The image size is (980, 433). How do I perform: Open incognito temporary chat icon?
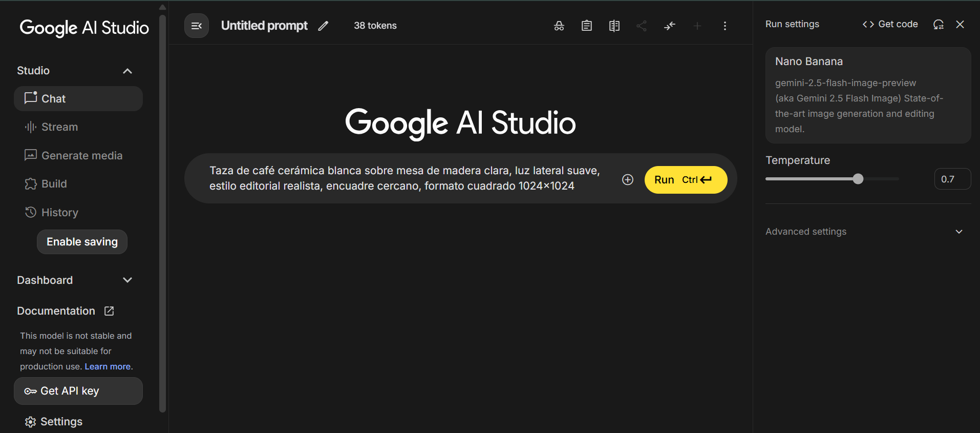(559, 26)
